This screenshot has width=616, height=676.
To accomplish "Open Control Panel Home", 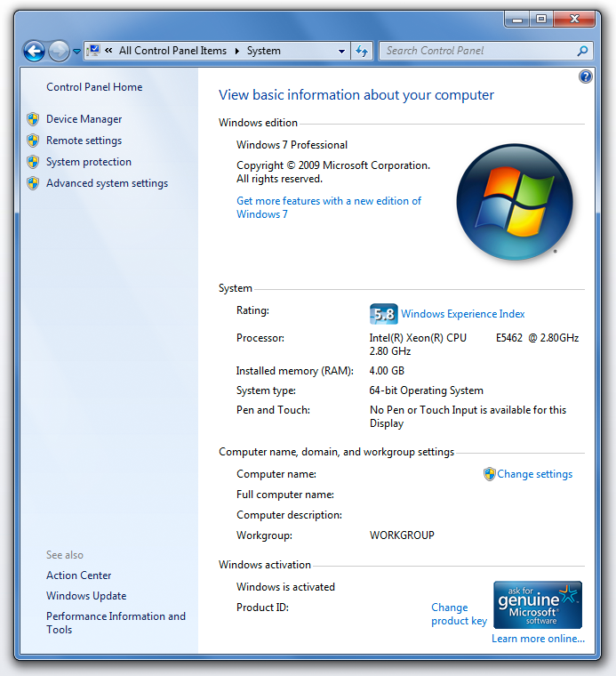I will click(94, 87).
